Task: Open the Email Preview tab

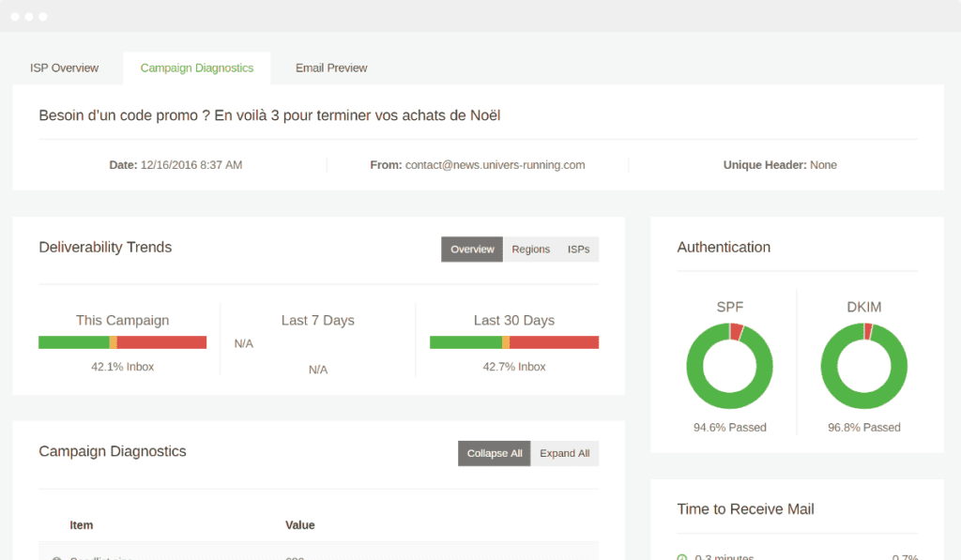Action: [x=331, y=68]
